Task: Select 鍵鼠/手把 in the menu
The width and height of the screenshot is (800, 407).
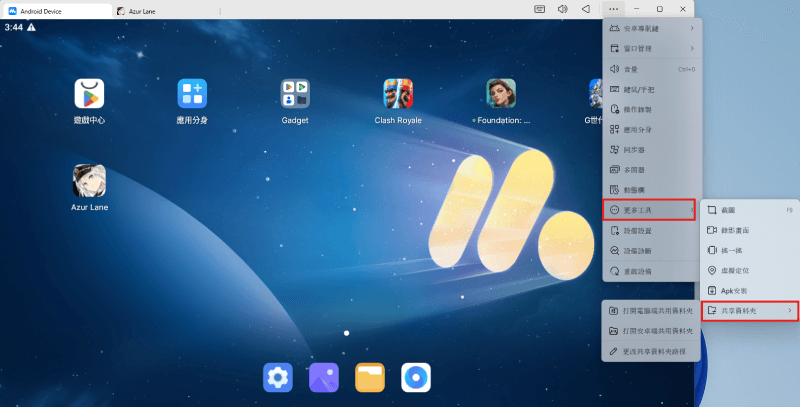Action: click(x=652, y=89)
